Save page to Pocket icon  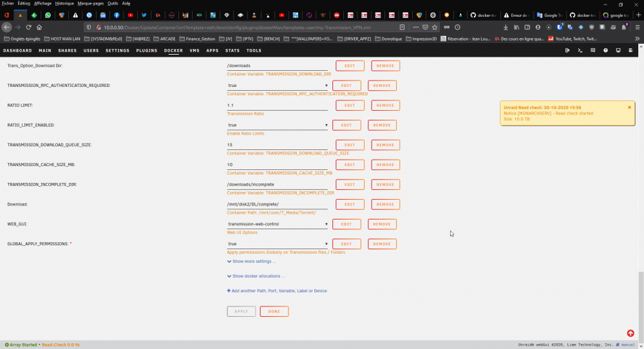426,27
